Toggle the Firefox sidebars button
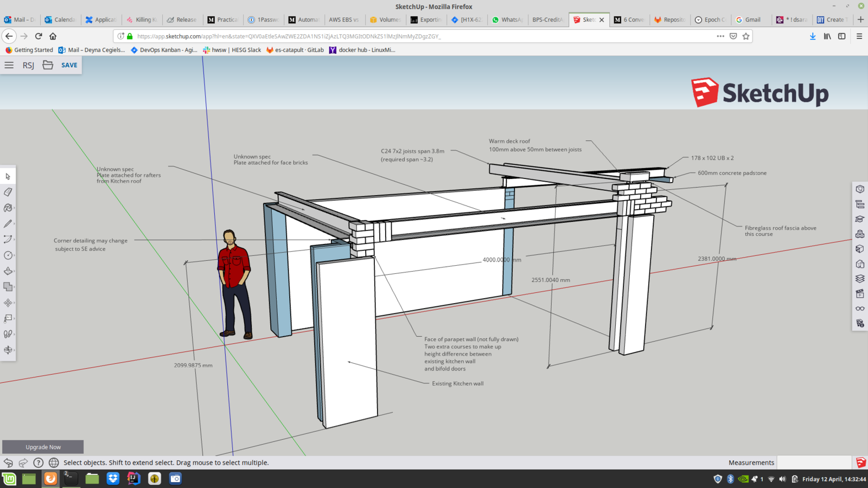The height and width of the screenshot is (488, 868). pos(841,36)
